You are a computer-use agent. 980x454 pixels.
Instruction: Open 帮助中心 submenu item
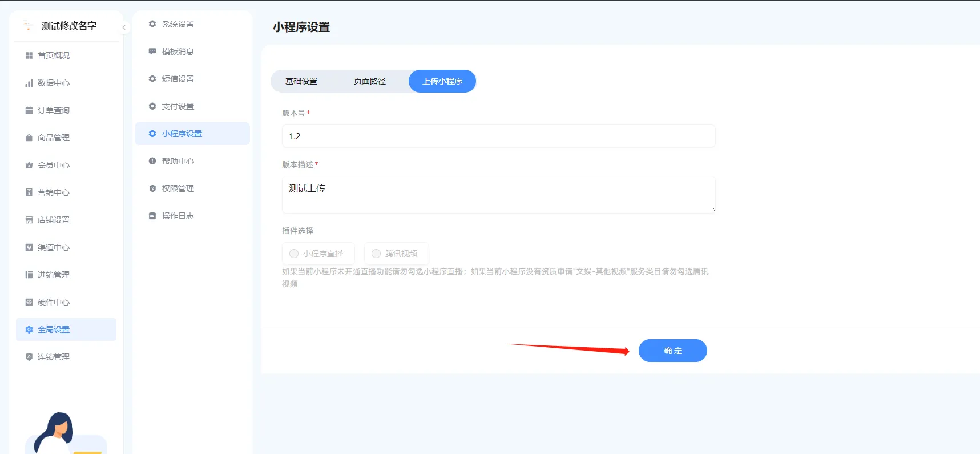pyautogui.click(x=192, y=161)
